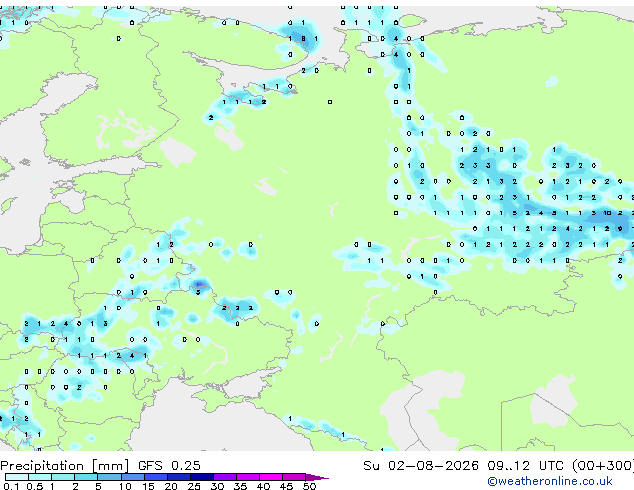This screenshot has height=490, width=634.
Task: Click the legend arrow tip beyond 50
Action: pos(317,477)
